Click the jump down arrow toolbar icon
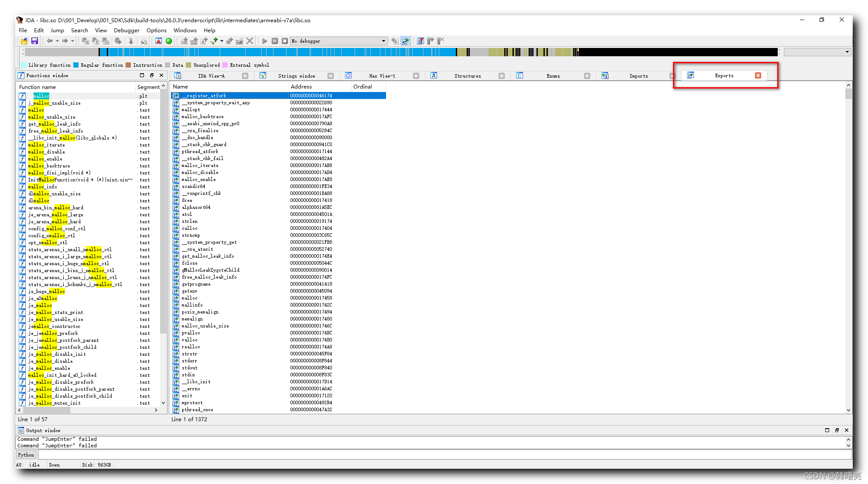Screen dimensions: 868x484 pyautogui.click(x=131, y=41)
